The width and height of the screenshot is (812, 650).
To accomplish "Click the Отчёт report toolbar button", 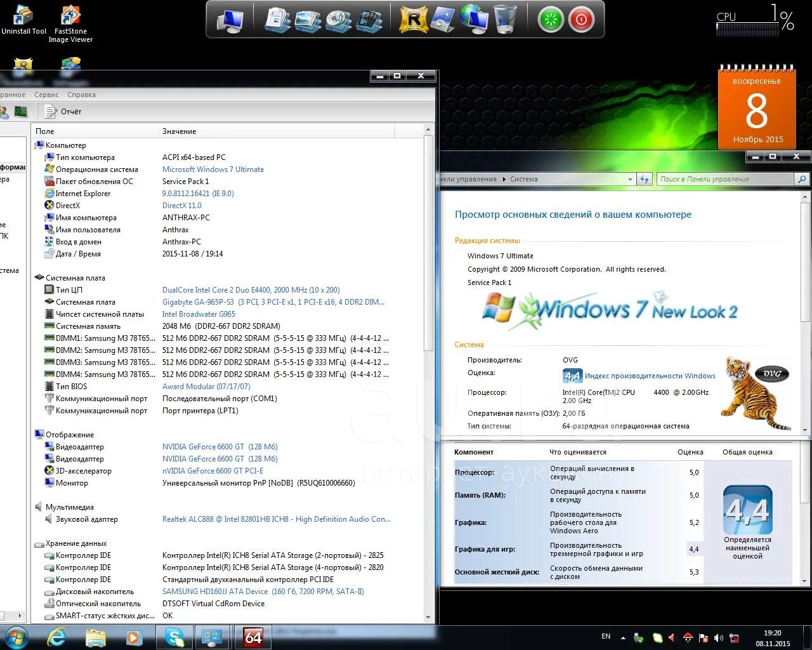I will (x=63, y=112).
